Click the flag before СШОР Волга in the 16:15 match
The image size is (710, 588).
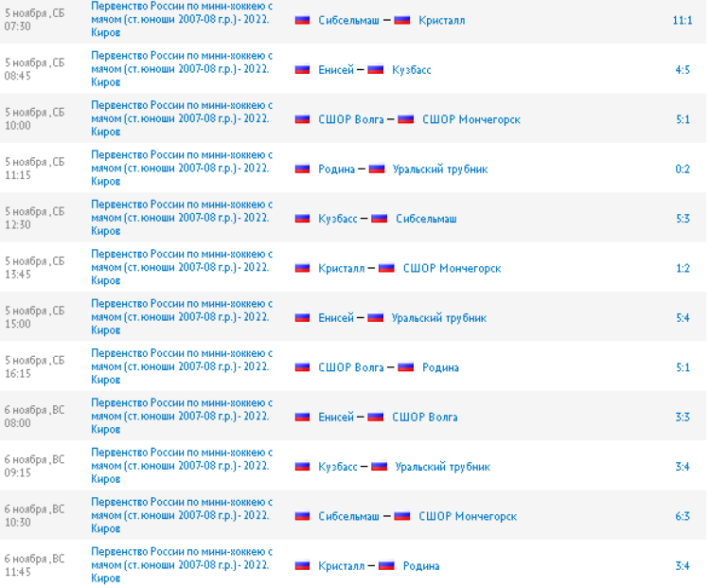click(303, 367)
